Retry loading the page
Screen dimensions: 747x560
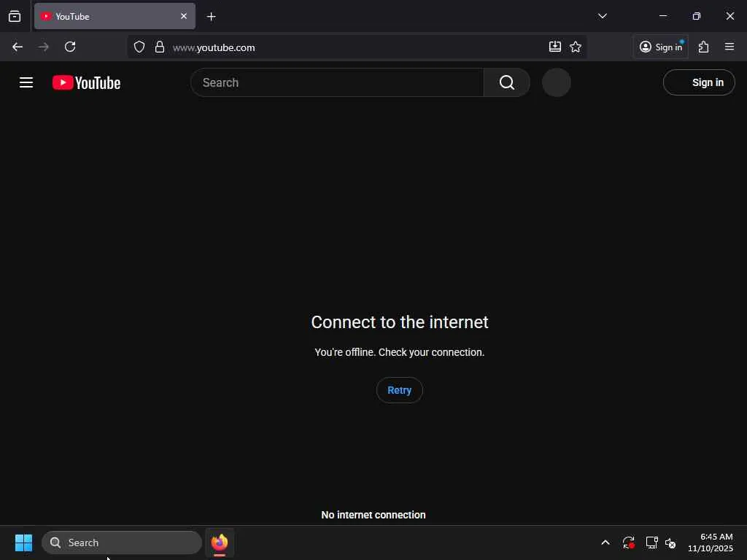tap(399, 390)
